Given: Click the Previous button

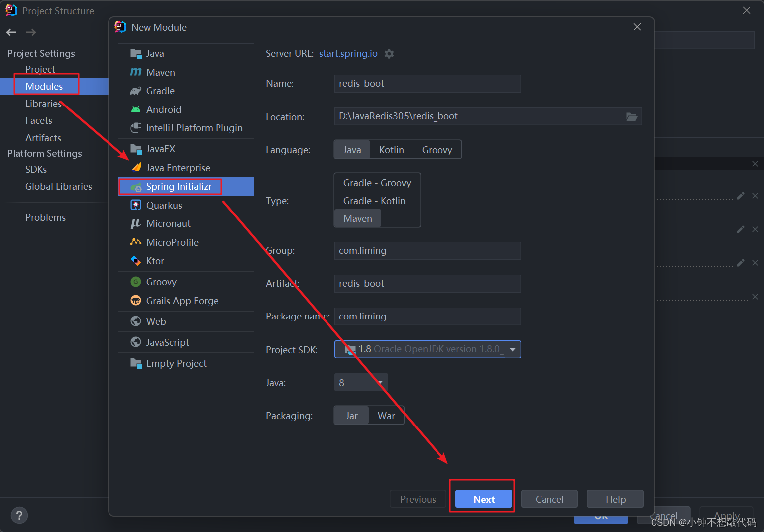Looking at the screenshot, I should click(418, 499).
